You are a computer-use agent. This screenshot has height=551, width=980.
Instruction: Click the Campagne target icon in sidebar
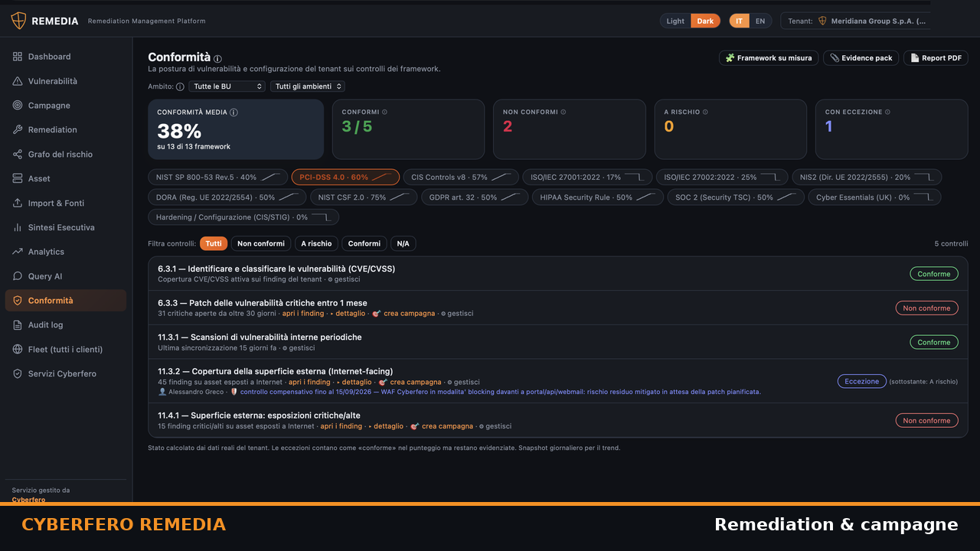pos(18,106)
